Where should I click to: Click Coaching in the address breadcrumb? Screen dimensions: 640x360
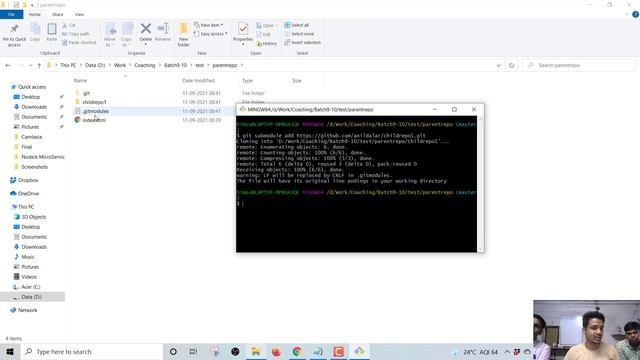point(145,65)
